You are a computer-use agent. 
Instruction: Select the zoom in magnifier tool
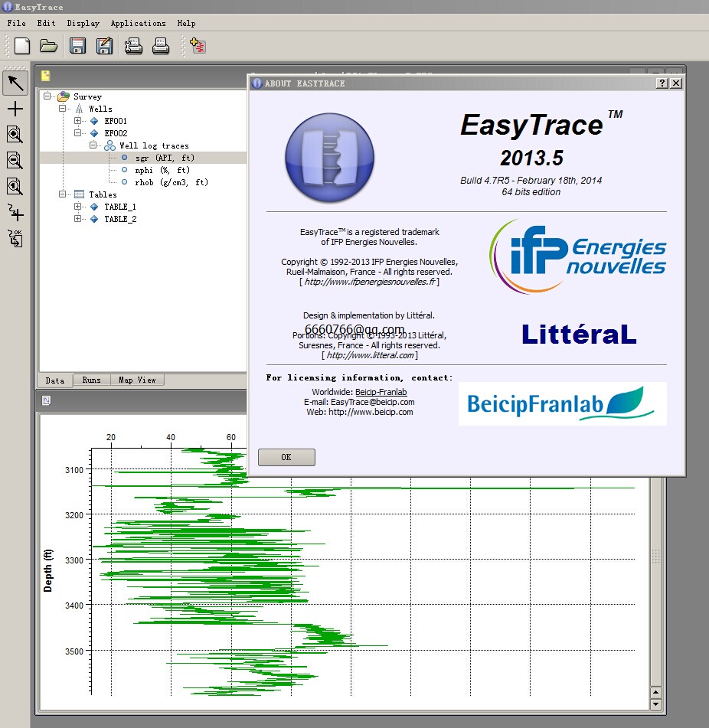coord(15,135)
